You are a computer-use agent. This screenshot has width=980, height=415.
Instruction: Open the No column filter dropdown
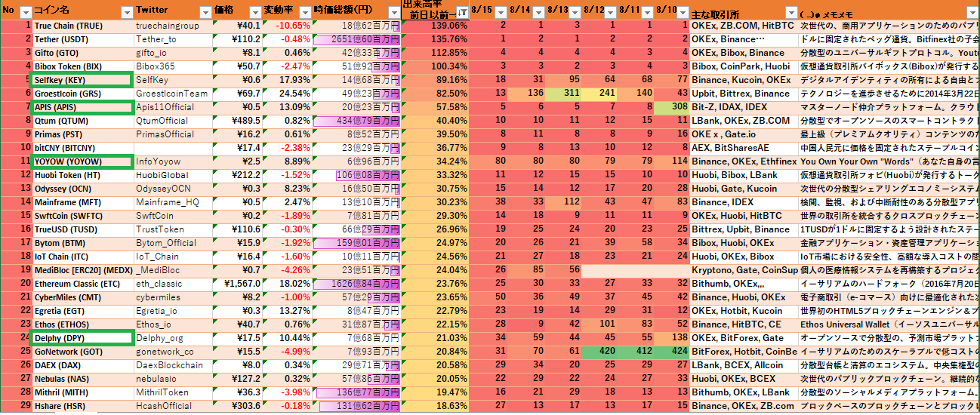[25, 13]
